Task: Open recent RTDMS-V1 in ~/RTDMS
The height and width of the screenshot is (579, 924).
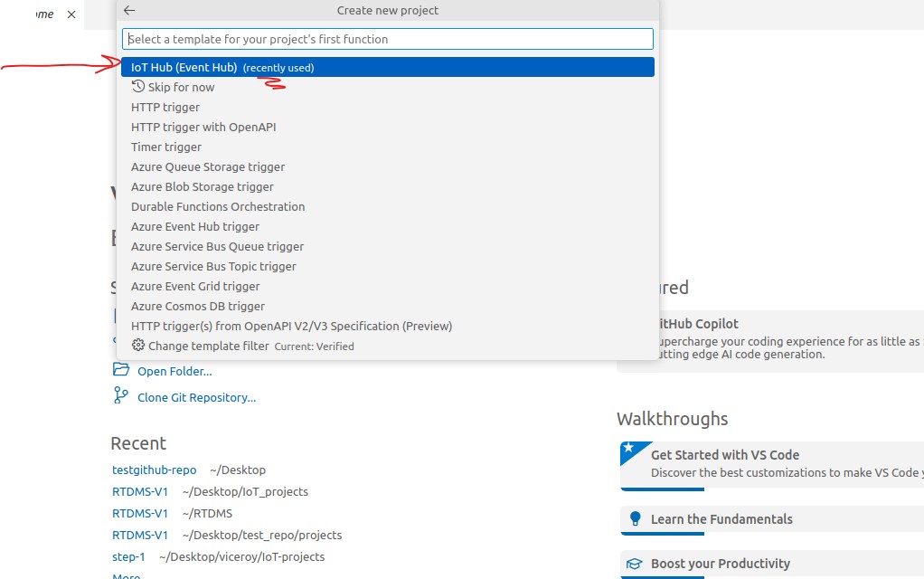Action: [x=140, y=514]
